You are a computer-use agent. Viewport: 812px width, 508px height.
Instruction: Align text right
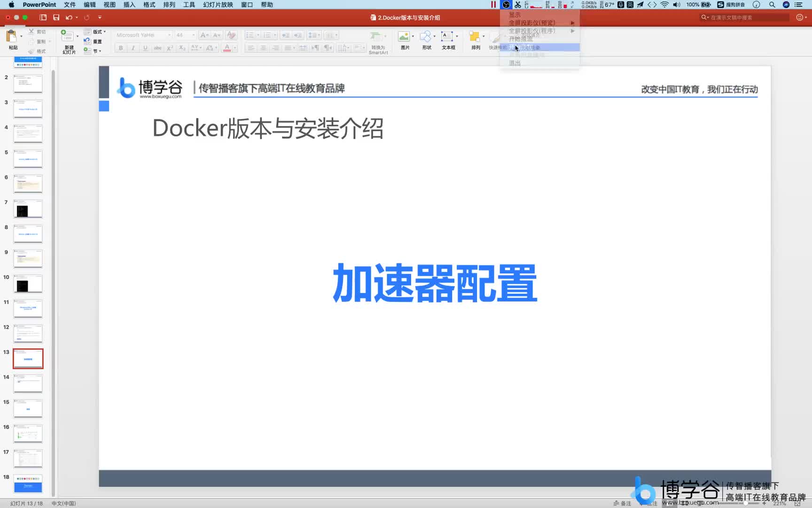275,48
